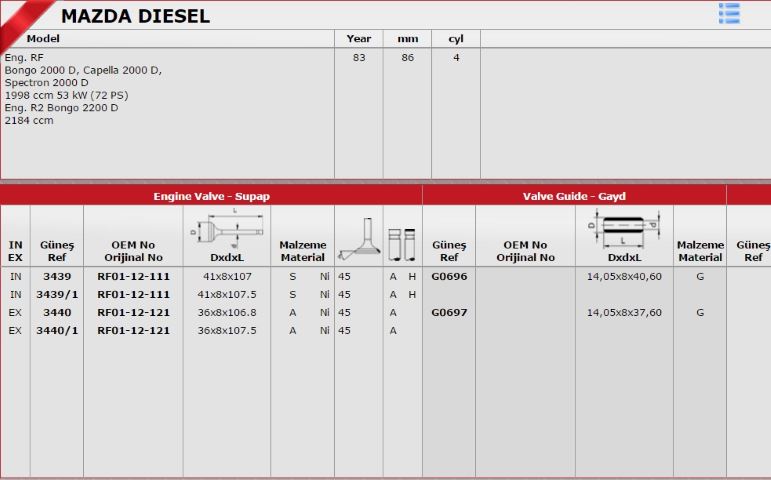Image resolution: width=771 pixels, height=480 pixels.
Task: Select the MAZDA DIESEL title heading
Action: pyautogui.click(x=135, y=16)
